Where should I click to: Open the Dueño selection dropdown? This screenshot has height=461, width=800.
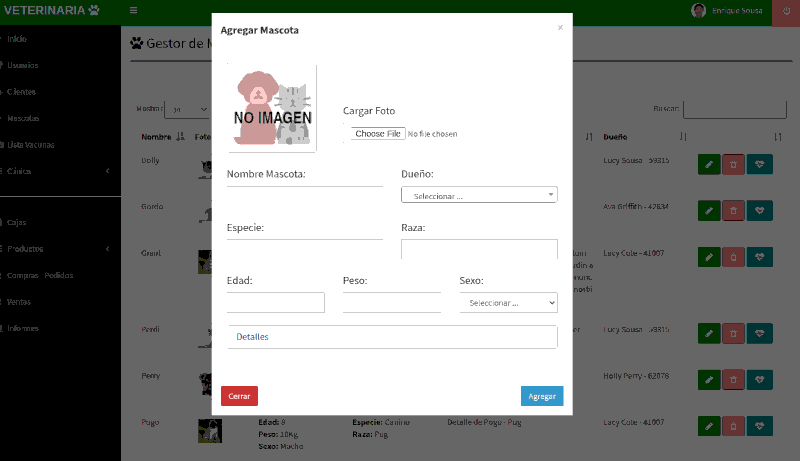pyautogui.click(x=479, y=195)
